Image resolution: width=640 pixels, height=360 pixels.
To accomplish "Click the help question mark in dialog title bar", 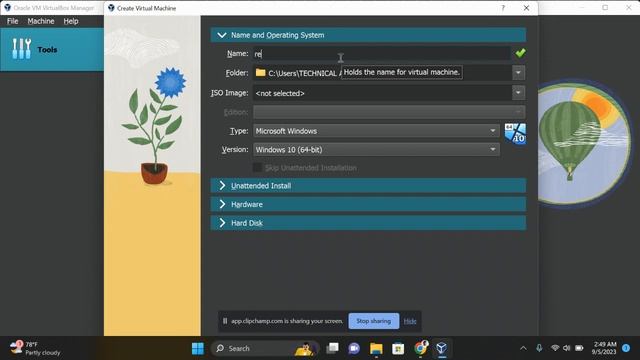I will (503, 8).
